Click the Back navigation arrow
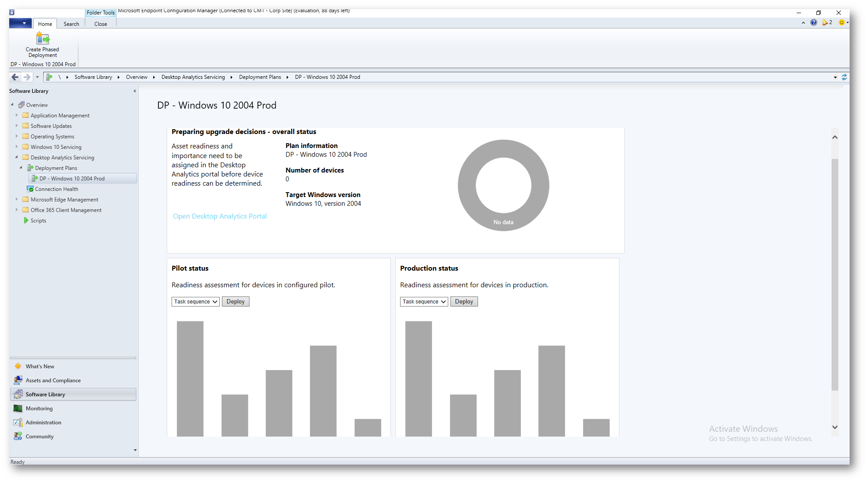The height and width of the screenshot is (483, 868). coord(15,77)
